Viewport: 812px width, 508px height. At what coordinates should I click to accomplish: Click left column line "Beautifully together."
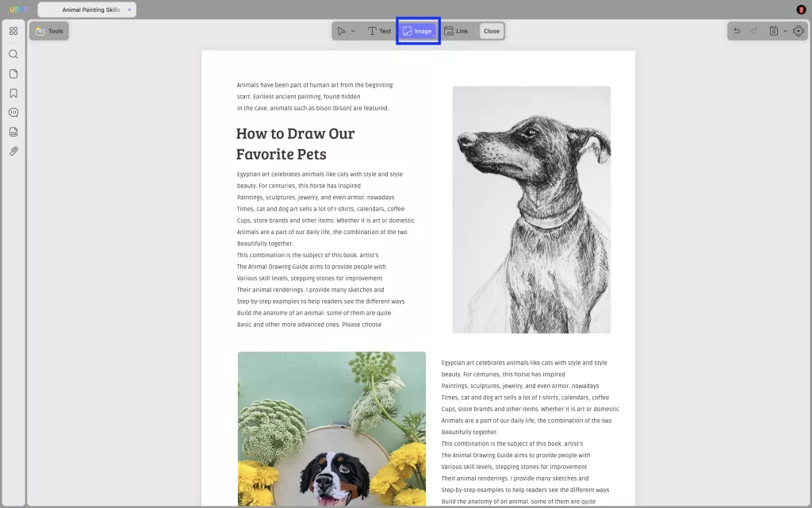tap(265, 244)
